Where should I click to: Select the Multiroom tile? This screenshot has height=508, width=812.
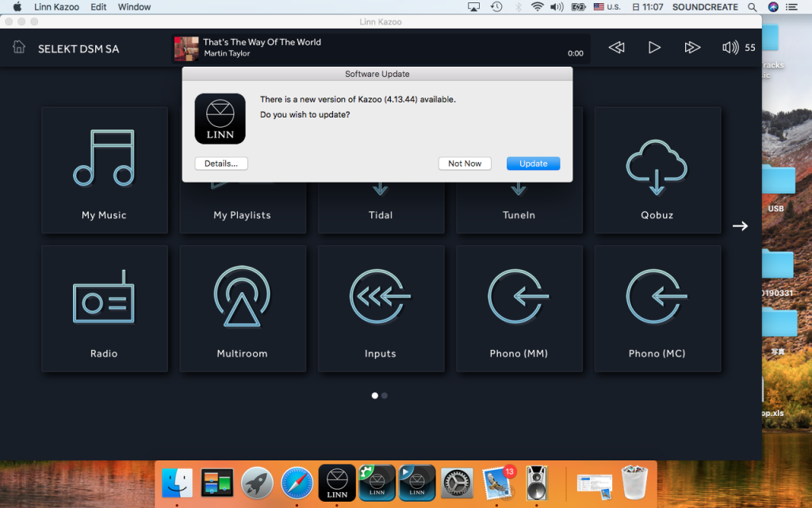tap(242, 309)
